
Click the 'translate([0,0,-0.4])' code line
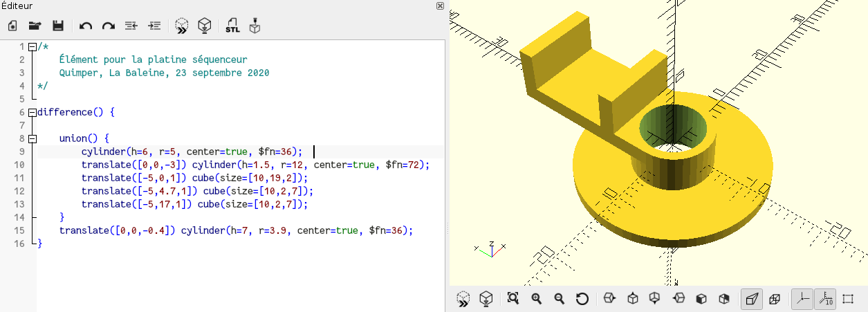[236, 230]
